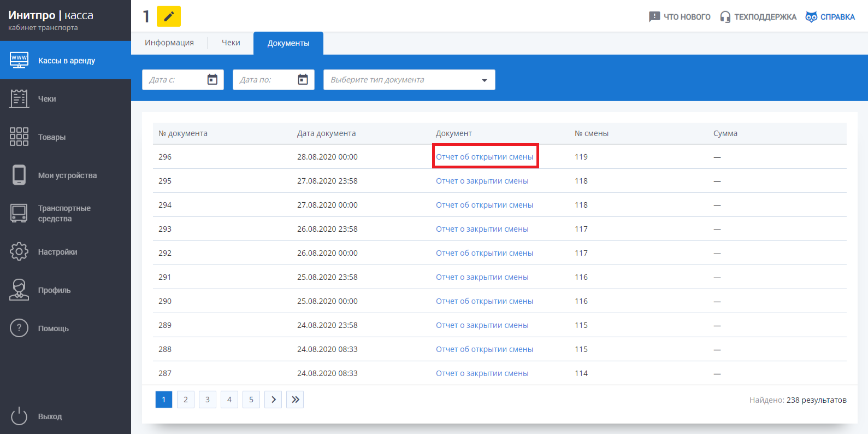This screenshot has width=868, height=434.
Task: Click the 'Что нового' announcement icon
Action: coord(654,17)
